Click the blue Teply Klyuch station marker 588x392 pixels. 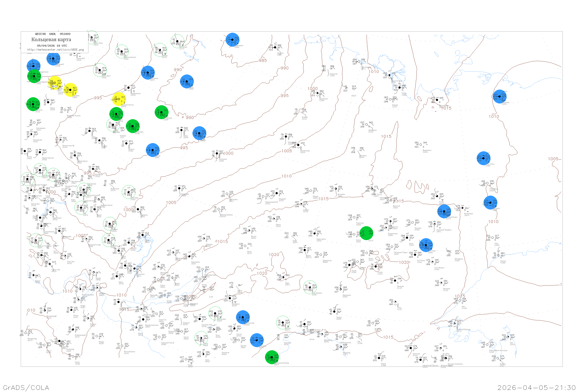click(444, 211)
